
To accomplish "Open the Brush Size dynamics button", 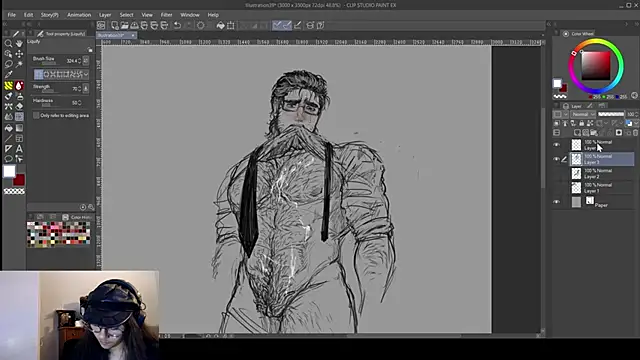I will point(86,61).
